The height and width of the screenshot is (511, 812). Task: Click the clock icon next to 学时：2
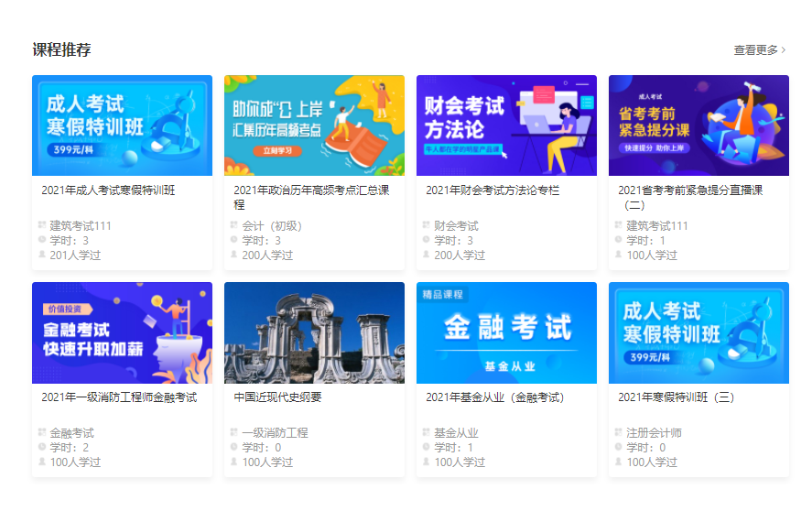[x=42, y=447]
